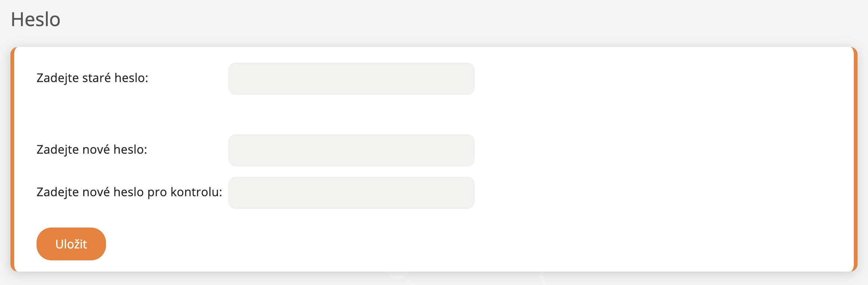Activate the 'pro kontrolu' password field

click(351, 193)
